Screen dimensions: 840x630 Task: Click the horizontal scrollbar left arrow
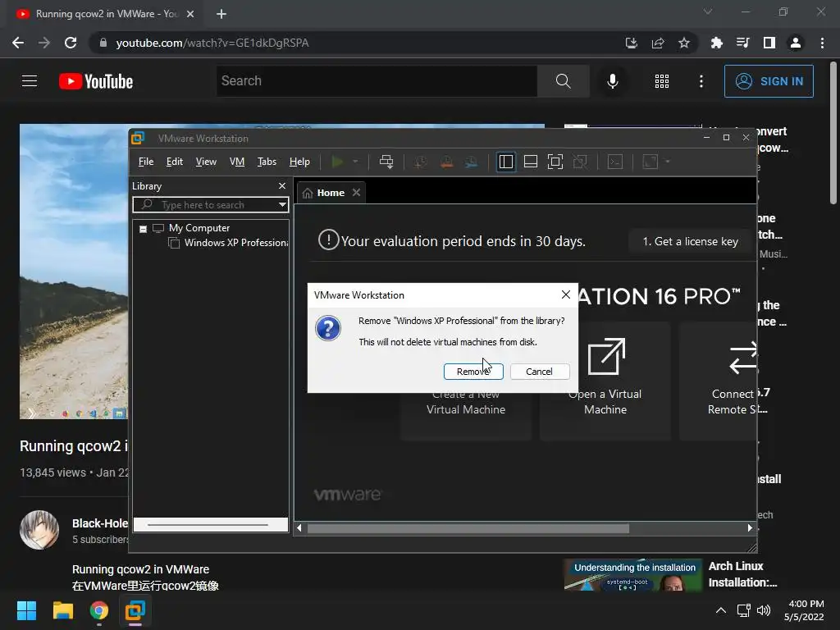point(299,528)
